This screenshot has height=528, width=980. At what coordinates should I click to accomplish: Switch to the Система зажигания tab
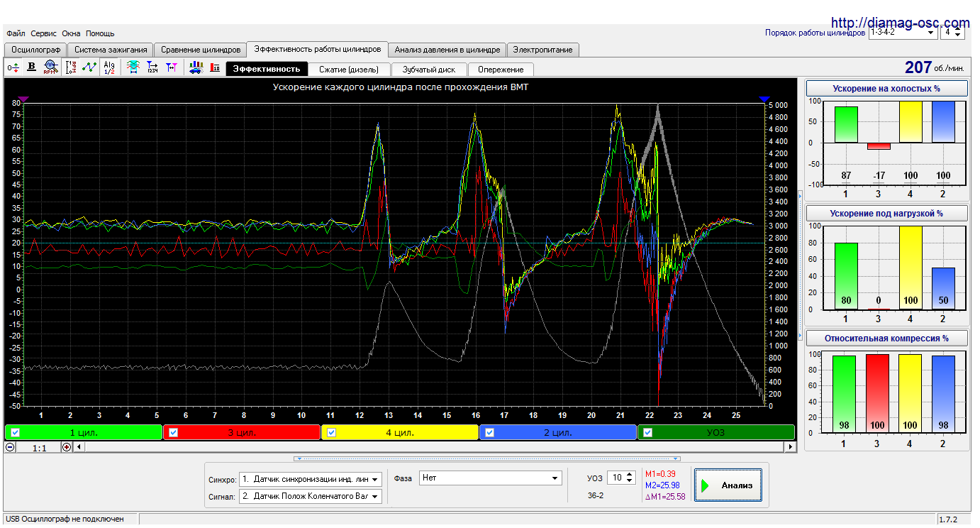[x=111, y=50]
